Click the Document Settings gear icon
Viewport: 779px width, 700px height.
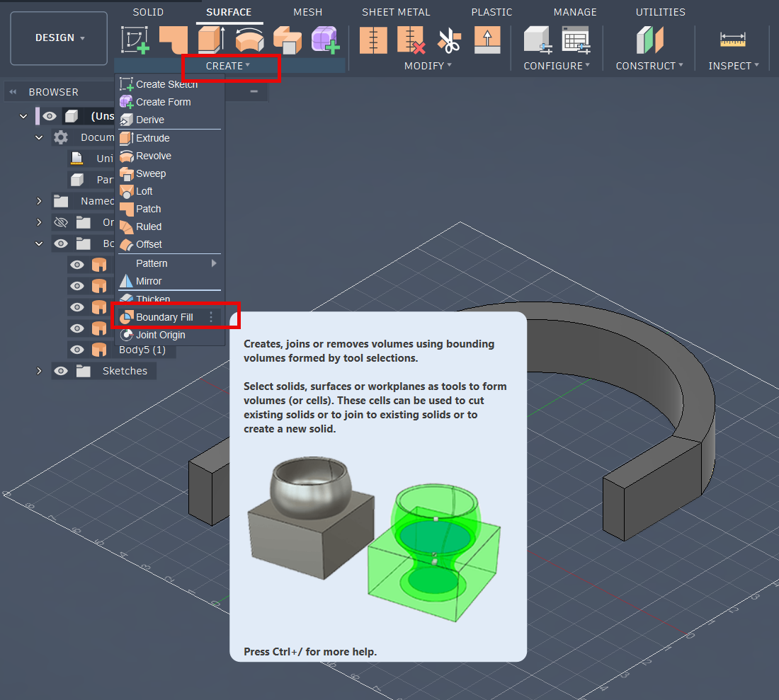click(x=61, y=137)
